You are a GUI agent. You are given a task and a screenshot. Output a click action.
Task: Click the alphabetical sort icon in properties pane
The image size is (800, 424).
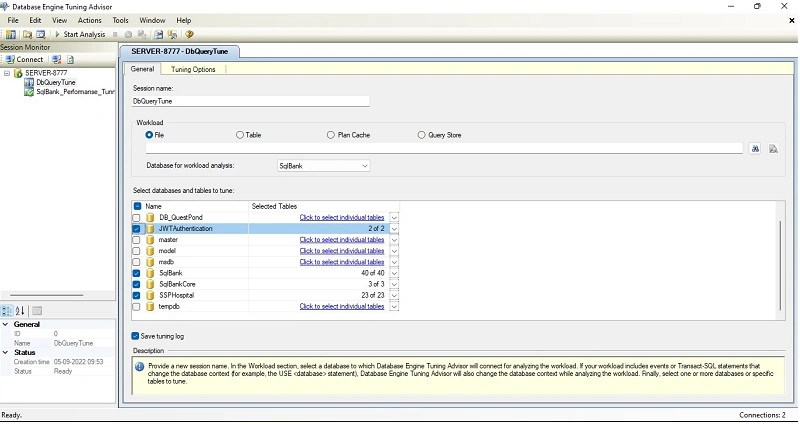(20, 310)
